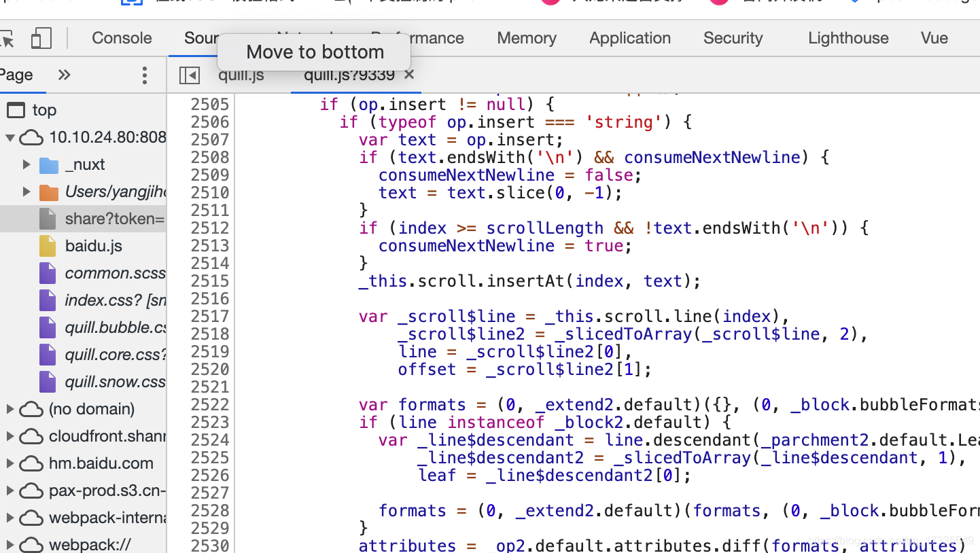Close the quill.js?9339 file tab

tap(409, 75)
